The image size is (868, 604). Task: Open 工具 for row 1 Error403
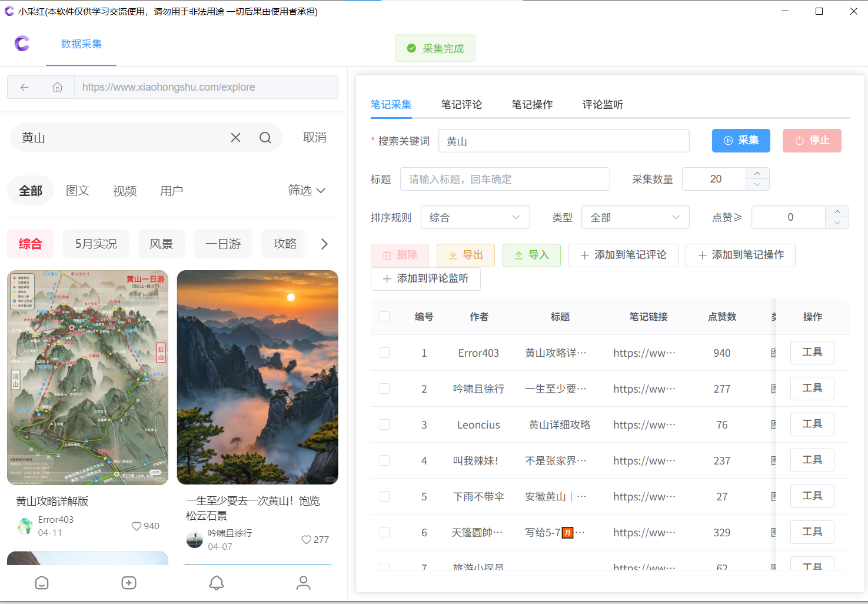click(812, 352)
